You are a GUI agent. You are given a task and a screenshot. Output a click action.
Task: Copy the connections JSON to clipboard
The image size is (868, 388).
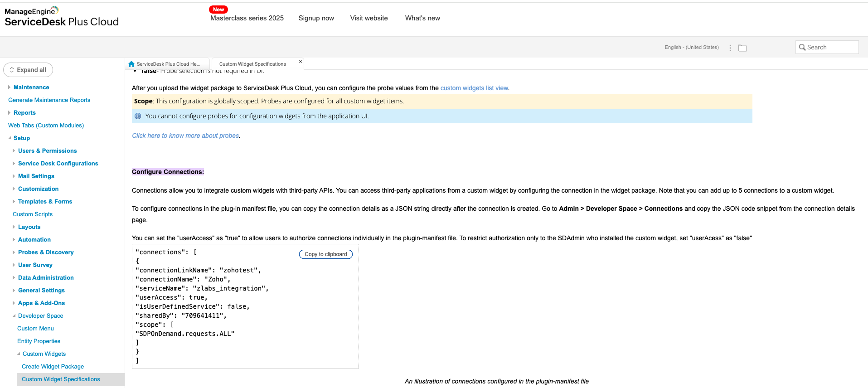point(325,254)
